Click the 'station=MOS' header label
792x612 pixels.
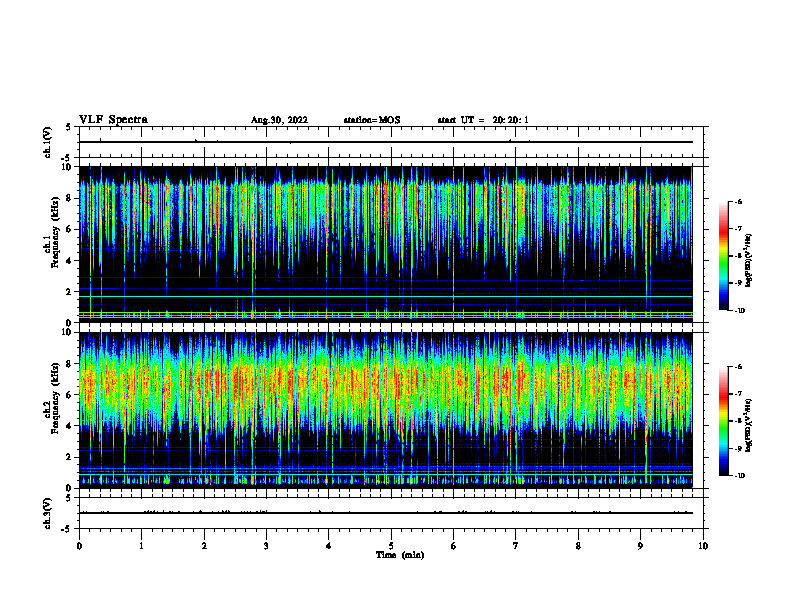[x=372, y=120]
